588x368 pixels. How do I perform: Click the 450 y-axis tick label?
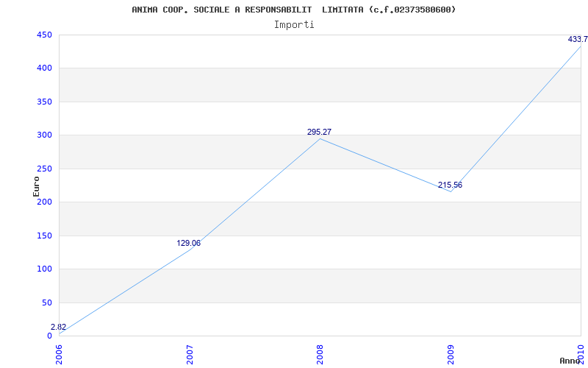44,35
